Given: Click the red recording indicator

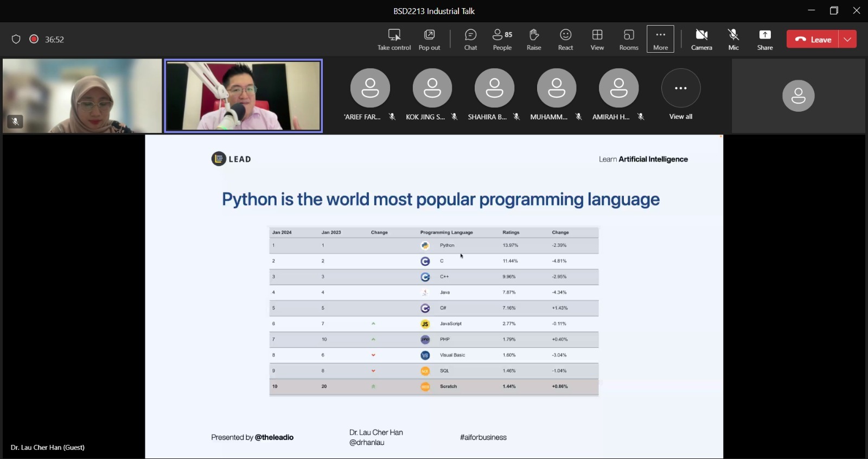Looking at the screenshot, I should pos(34,39).
